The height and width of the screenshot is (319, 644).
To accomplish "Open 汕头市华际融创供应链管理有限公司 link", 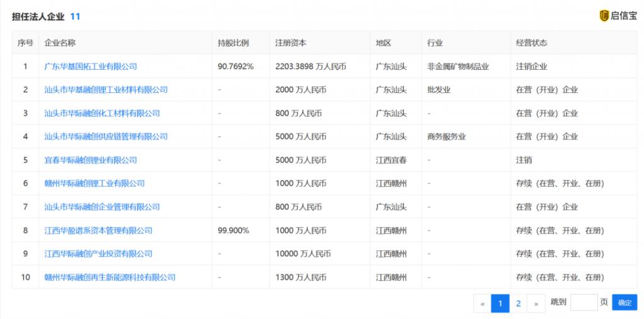I will [x=106, y=136].
